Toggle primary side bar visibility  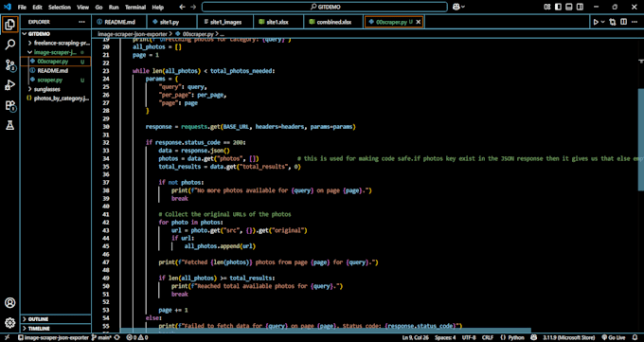(558, 7)
